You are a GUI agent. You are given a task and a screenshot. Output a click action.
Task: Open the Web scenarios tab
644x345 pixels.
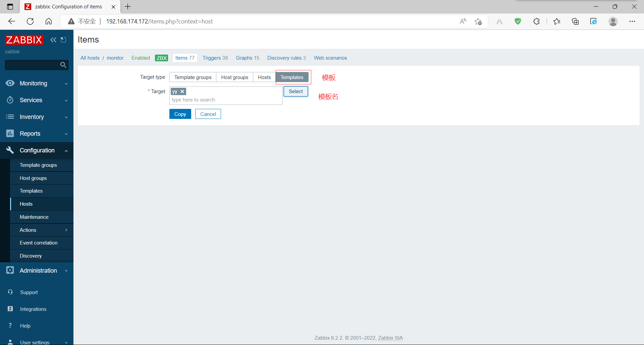point(330,58)
